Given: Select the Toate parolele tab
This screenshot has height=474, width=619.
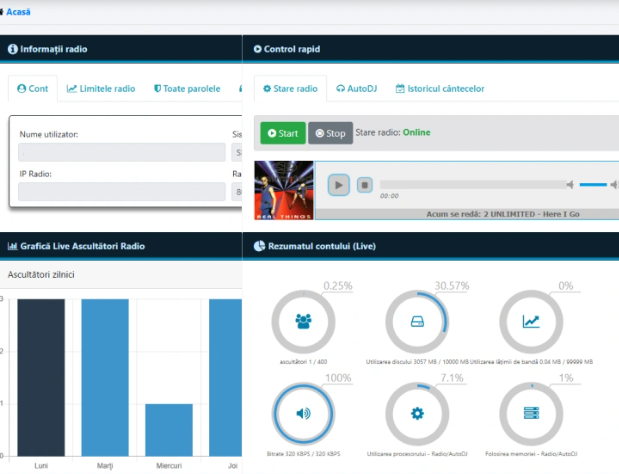Looking at the screenshot, I should point(187,89).
